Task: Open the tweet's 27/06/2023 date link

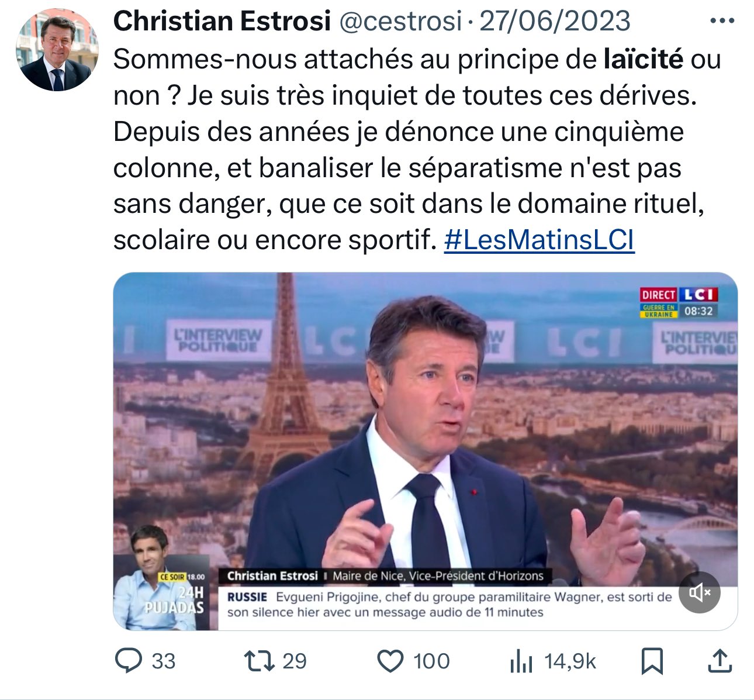Action: 555,22
